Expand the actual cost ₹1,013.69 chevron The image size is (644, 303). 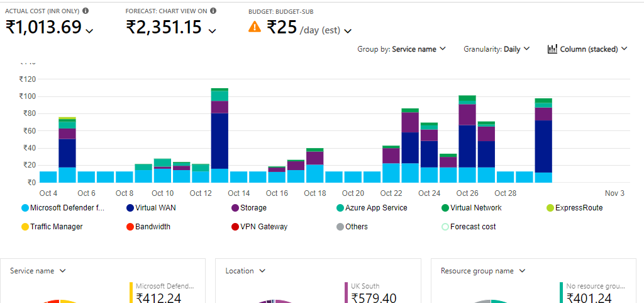tap(89, 30)
